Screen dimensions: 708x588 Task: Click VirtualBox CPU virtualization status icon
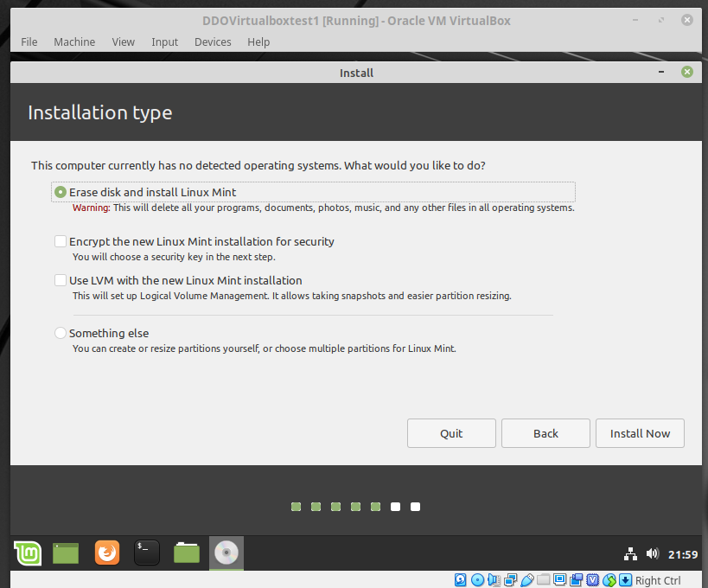click(x=593, y=580)
